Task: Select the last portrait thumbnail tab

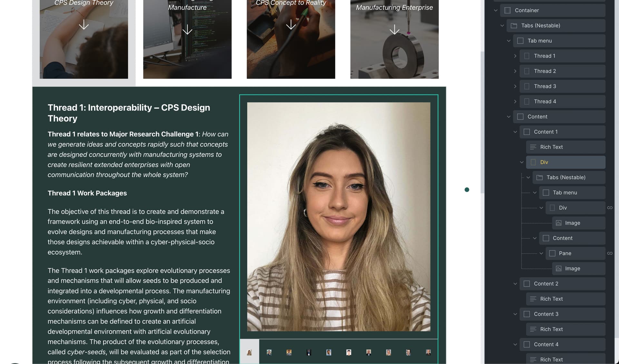Action: [x=428, y=352]
